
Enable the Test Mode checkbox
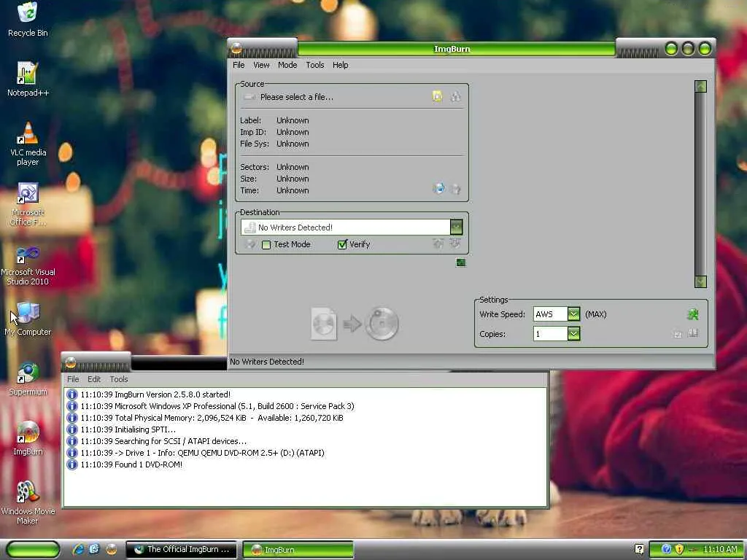pos(266,245)
